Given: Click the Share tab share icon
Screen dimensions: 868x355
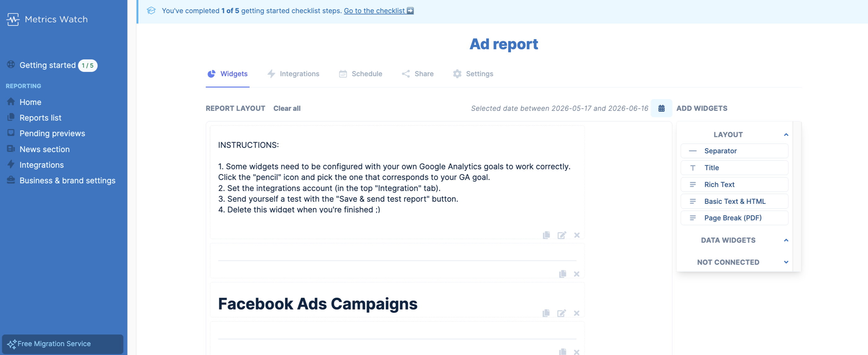Looking at the screenshot, I should (x=406, y=74).
